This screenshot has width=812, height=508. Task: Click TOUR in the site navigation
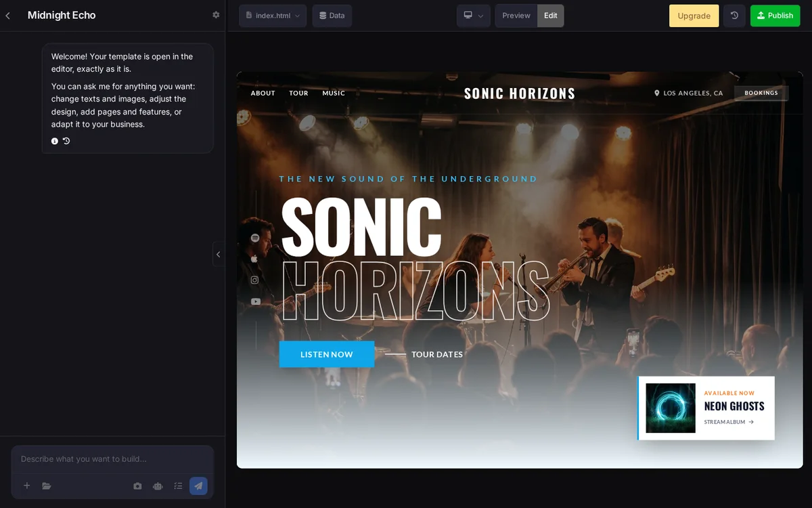tap(298, 93)
